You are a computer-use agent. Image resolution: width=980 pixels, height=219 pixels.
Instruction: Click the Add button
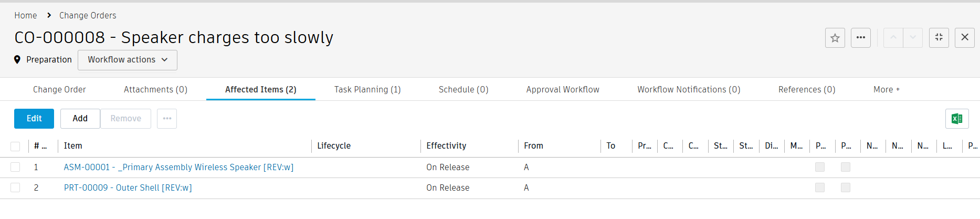pos(80,119)
